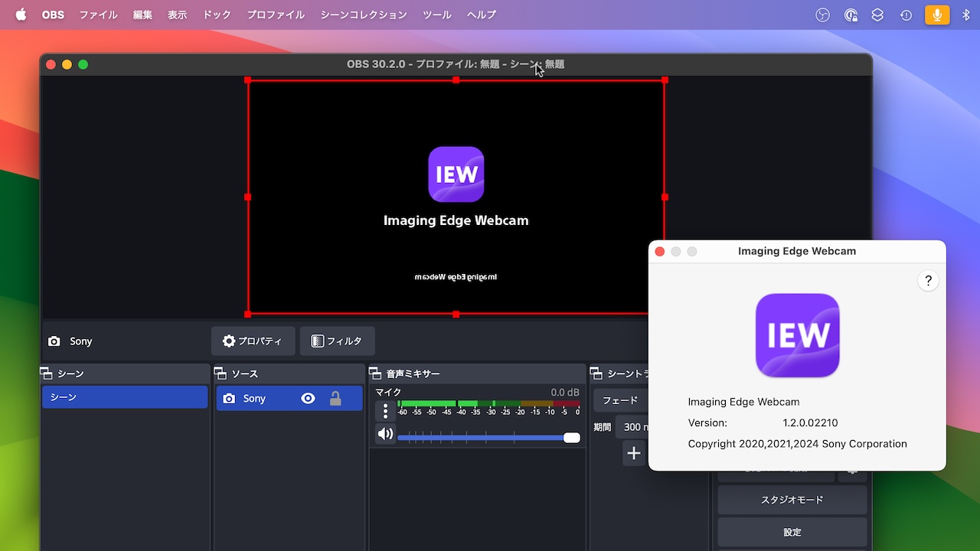980x551 pixels.
Task: Open the 編集 menu
Action: pyautogui.click(x=142, y=15)
